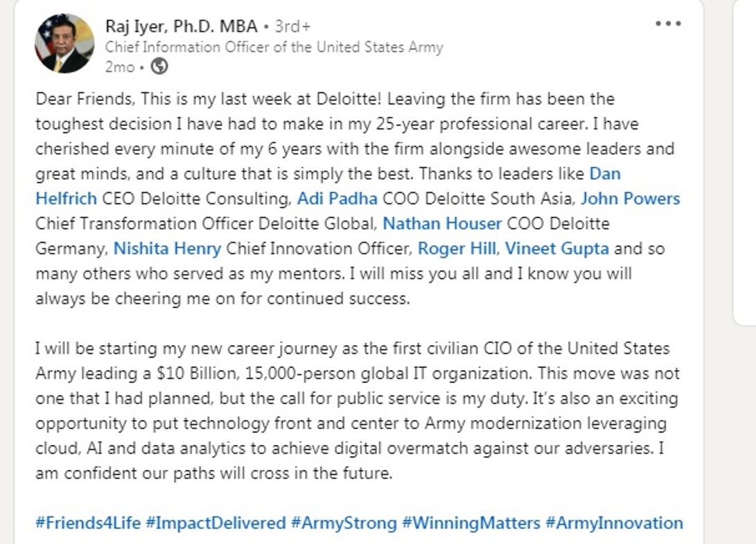Click the adjacent card on the right edge
Screen dimensions: 756x544
pos(744,161)
